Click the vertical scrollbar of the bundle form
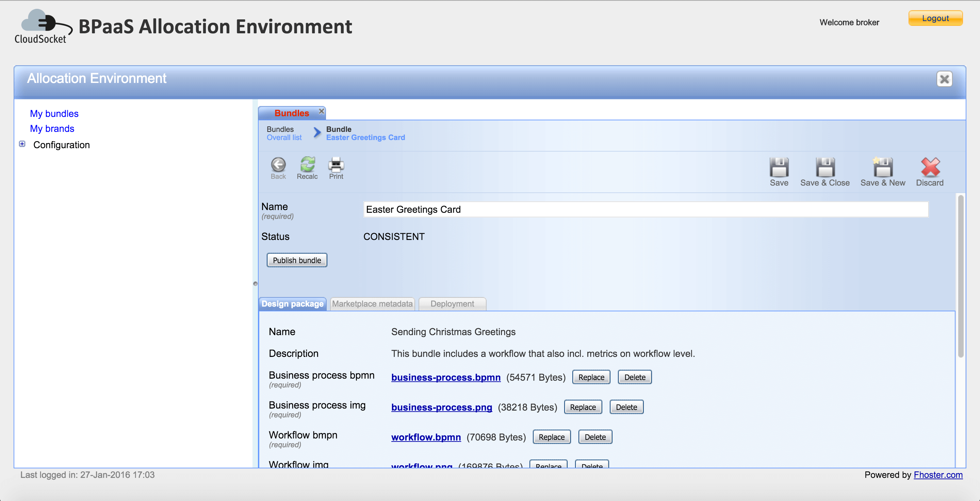 pos(960,276)
